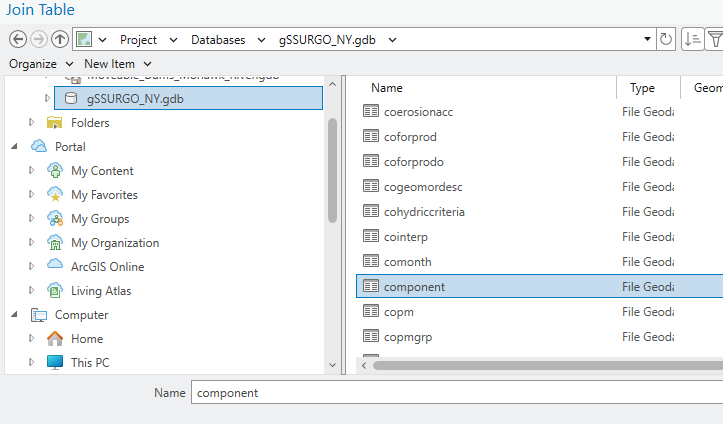Open the Sort options button
723x424 pixels.
coord(691,39)
